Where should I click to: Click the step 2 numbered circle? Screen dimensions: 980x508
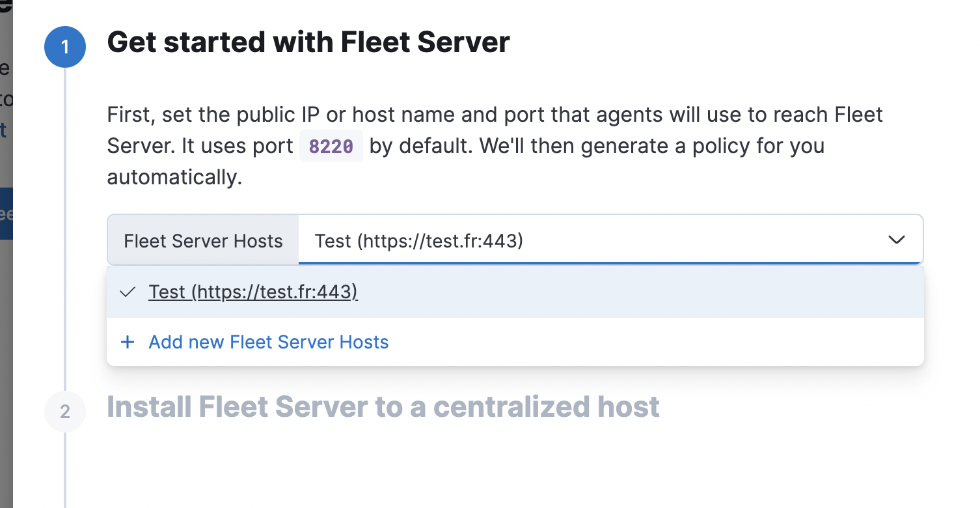point(64,412)
